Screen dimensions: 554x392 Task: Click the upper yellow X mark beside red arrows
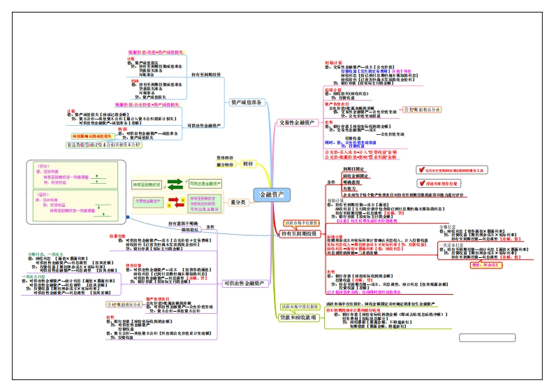click(x=183, y=200)
